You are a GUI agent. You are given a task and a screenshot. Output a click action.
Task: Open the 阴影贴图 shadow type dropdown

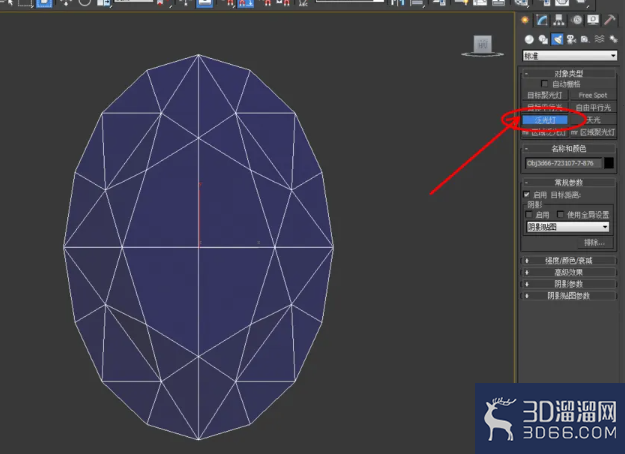tap(568, 227)
